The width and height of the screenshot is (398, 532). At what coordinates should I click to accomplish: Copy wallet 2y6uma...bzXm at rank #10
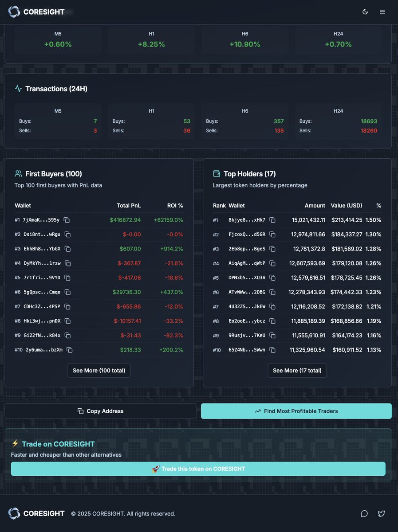(70, 350)
